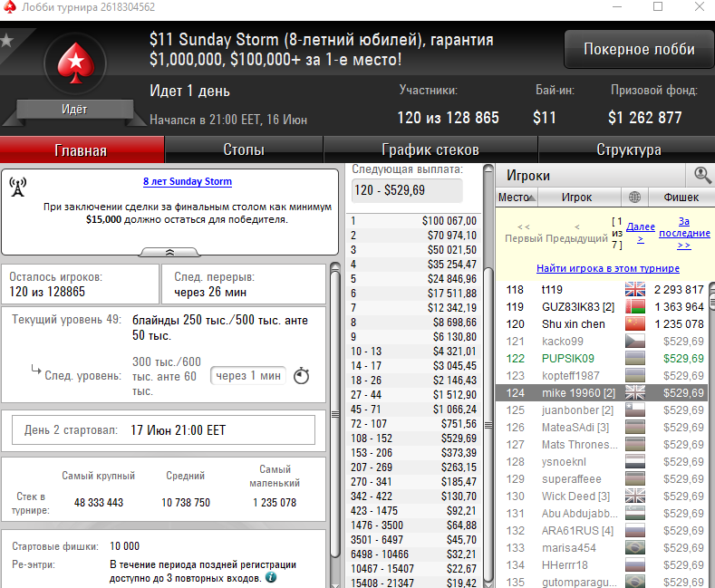Viewport: 715px width, 588px height.
Task: Click first place payout $100 067,00
Action: [449, 221]
